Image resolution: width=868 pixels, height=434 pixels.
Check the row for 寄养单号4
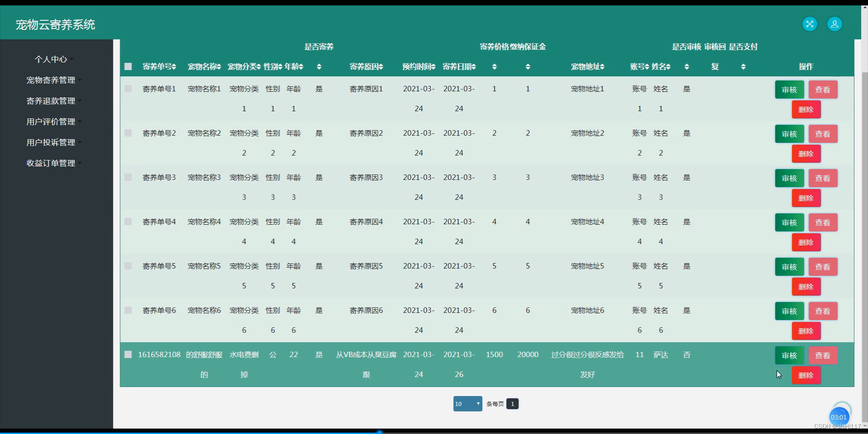click(x=128, y=222)
